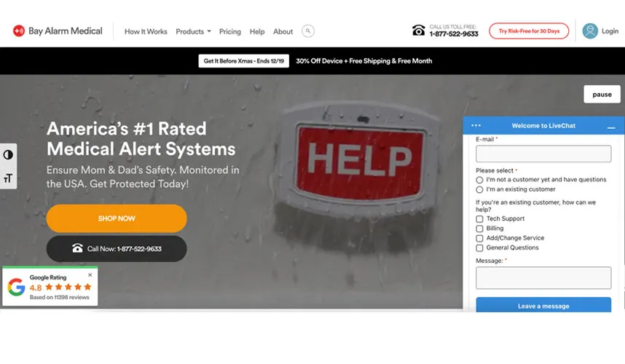
Task: Click the Google G logo
Action: (16, 287)
